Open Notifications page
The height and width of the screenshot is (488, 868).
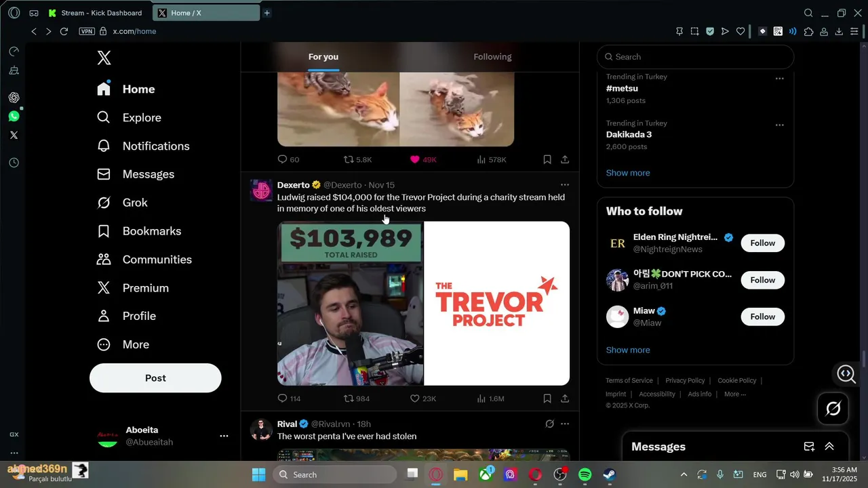(x=143, y=146)
